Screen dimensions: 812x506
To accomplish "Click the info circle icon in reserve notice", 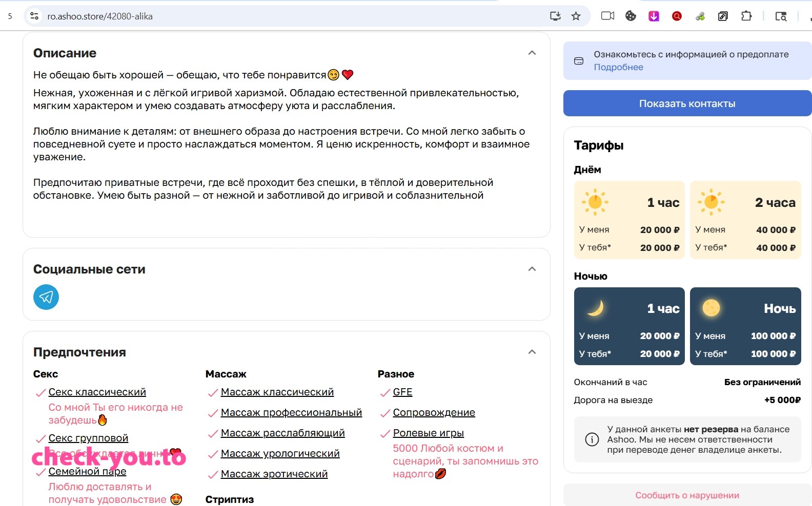I will (592, 439).
